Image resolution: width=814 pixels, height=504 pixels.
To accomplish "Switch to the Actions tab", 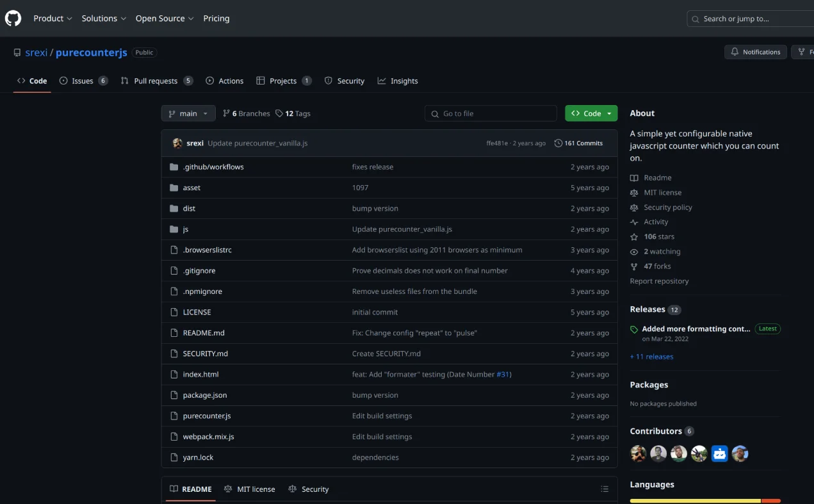I will click(x=225, y=81).
